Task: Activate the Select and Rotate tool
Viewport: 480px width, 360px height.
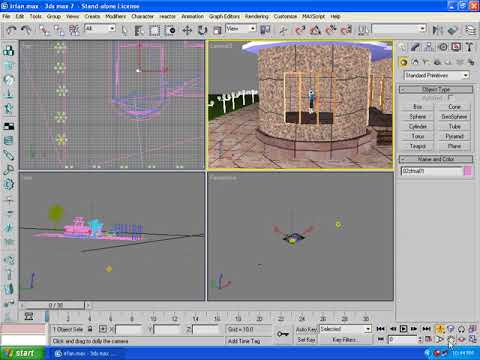Action: [x=202, y=31]
